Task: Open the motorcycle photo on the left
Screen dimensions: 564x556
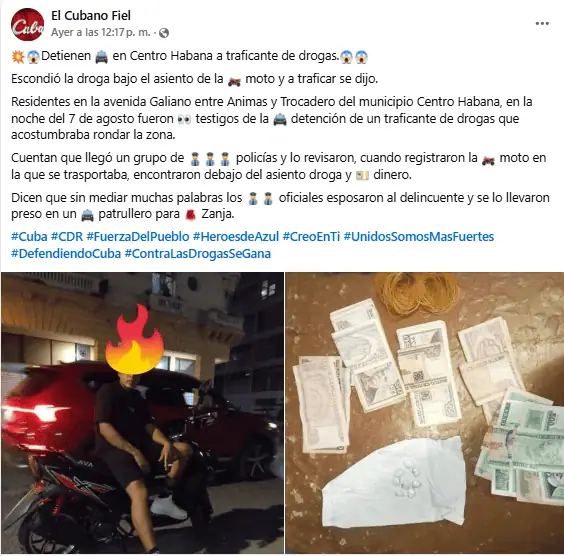Action: click(x=142, y=413)
